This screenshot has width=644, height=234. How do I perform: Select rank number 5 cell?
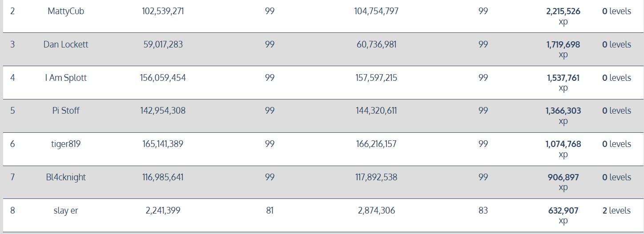point(12,111)
